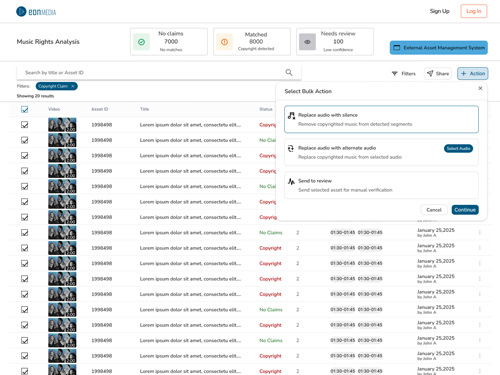Choose the Send to review option
The image size is (500, 375).
381,185
